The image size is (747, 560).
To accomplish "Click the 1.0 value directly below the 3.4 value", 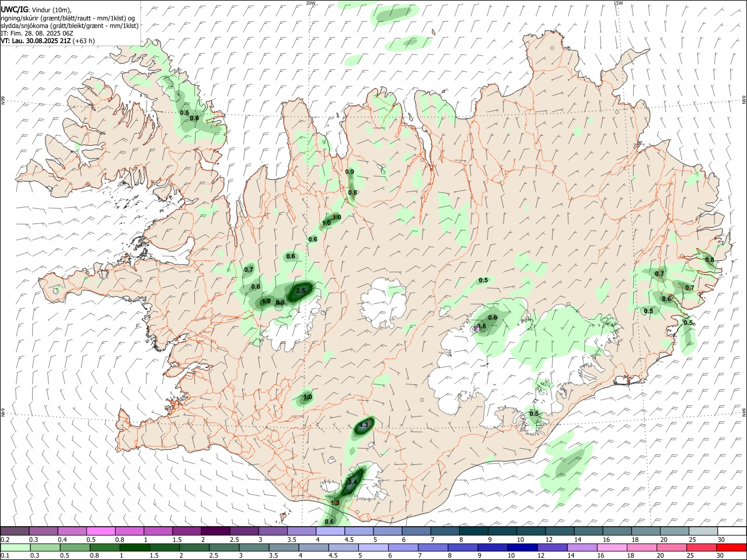I will pos(335,503).
